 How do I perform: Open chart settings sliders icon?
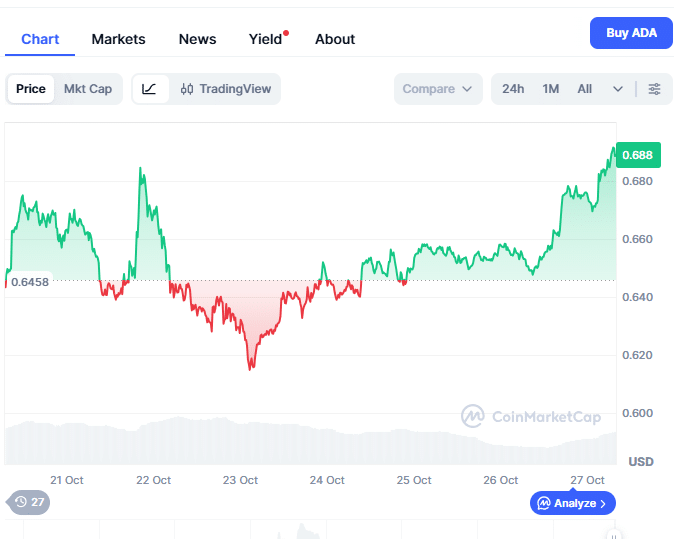(x=654, y=89)
